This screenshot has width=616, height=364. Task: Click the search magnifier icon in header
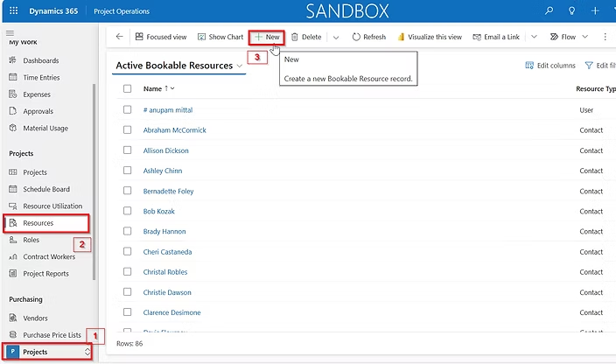click(x=549, y=11)
